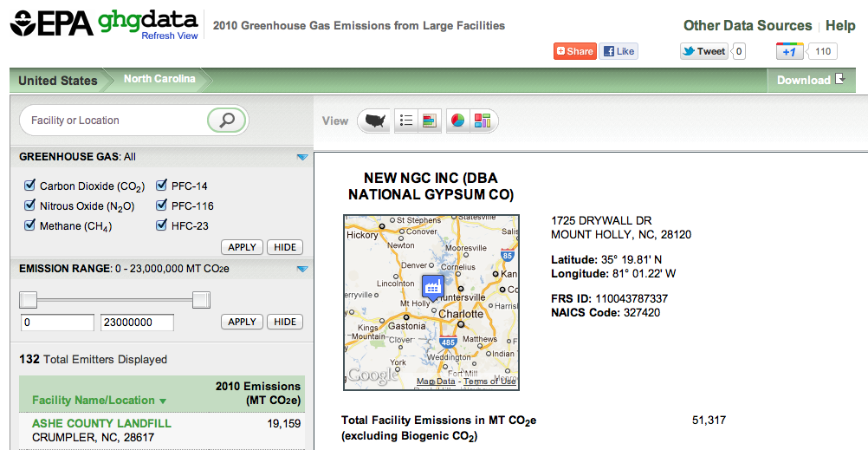Click the NAICS Code 327420 text
868x450 pixels.
click(606, 312)
